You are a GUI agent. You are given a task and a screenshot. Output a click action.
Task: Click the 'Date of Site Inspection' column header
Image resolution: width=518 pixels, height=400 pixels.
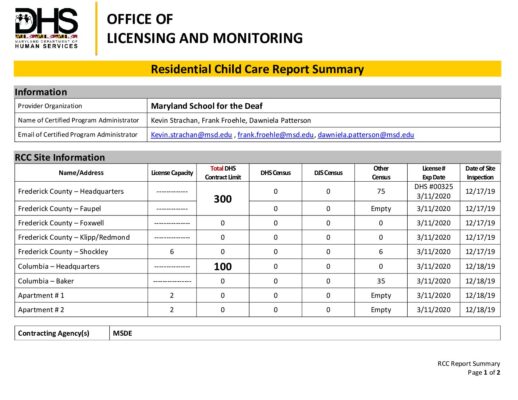(480, 173)
